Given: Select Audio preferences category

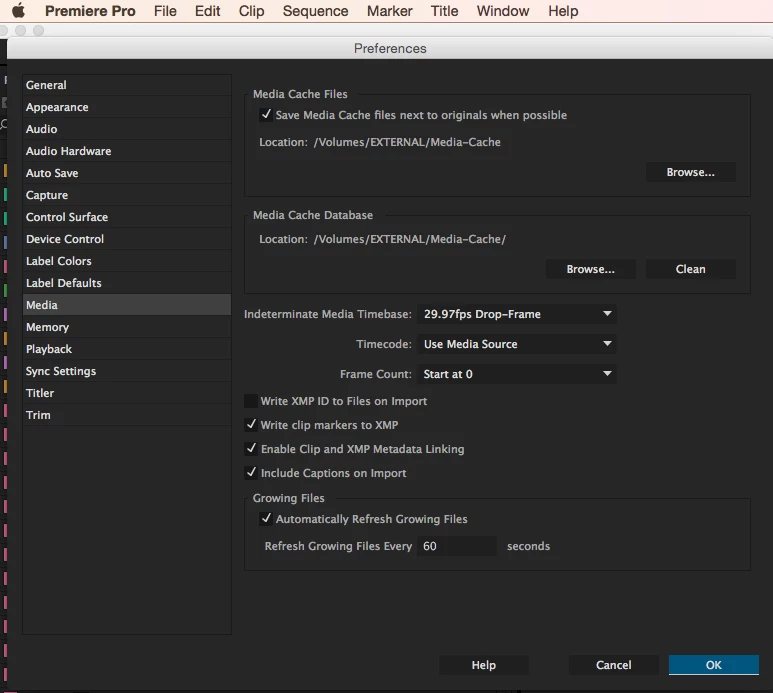Looking at the screenshot, I should (127, 129).
